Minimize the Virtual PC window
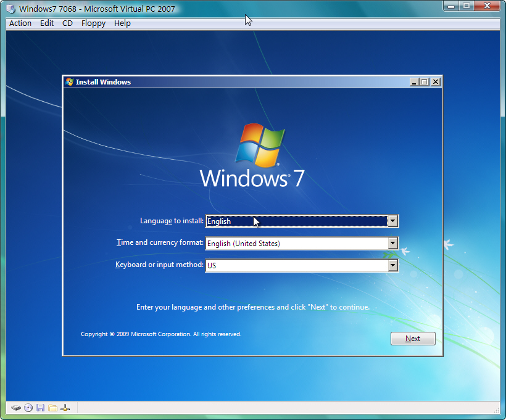 pos(451,6)
